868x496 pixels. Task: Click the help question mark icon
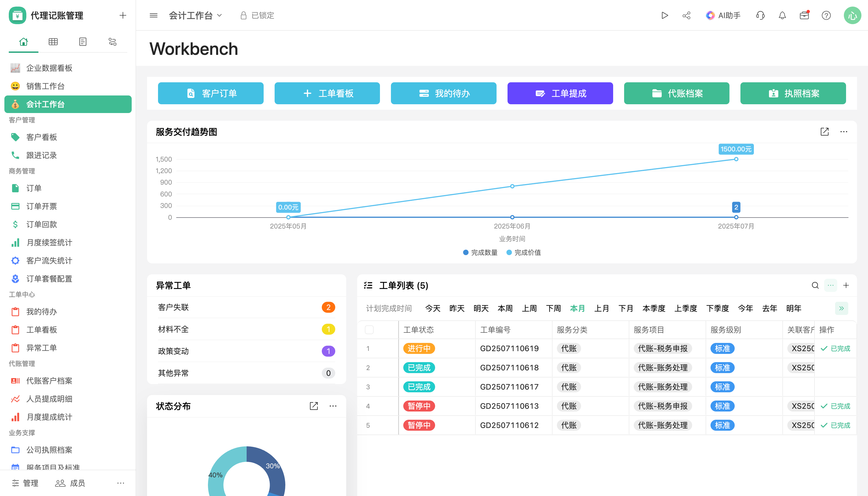pyautogui.click(x=826, y=15)
